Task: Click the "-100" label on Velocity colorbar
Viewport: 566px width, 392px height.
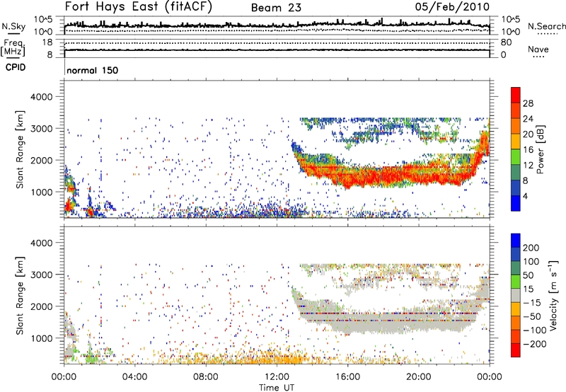Action: [x=534, y=330]
